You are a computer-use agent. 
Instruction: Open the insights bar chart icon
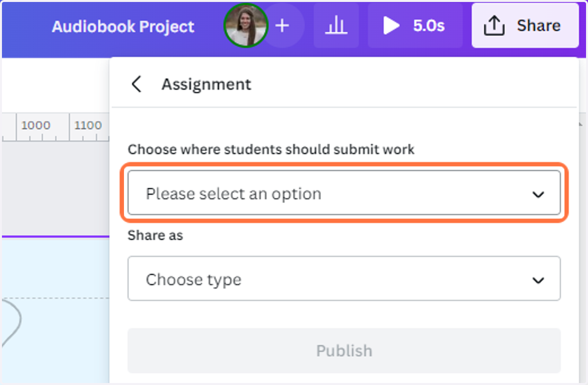pos(336,26)
